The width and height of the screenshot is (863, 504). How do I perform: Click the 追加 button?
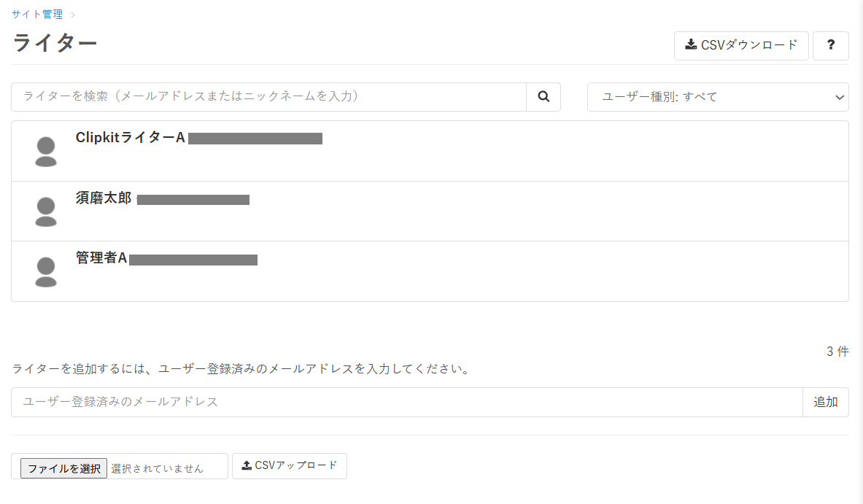tap(826, 402)
